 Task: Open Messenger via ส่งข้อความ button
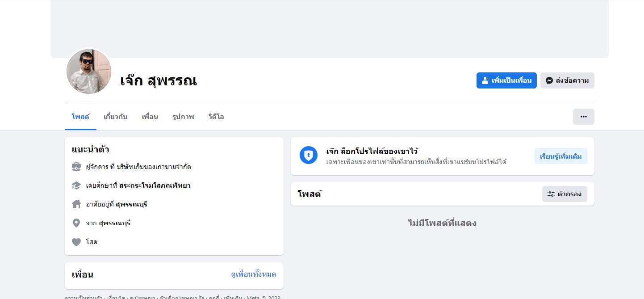coord(567,80)
